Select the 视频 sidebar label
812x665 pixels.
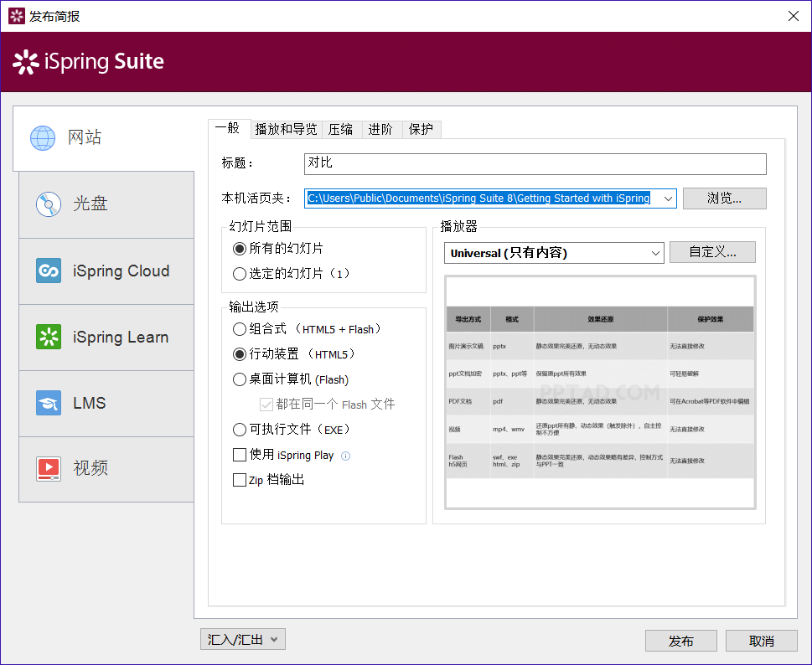tap(91, 469)
